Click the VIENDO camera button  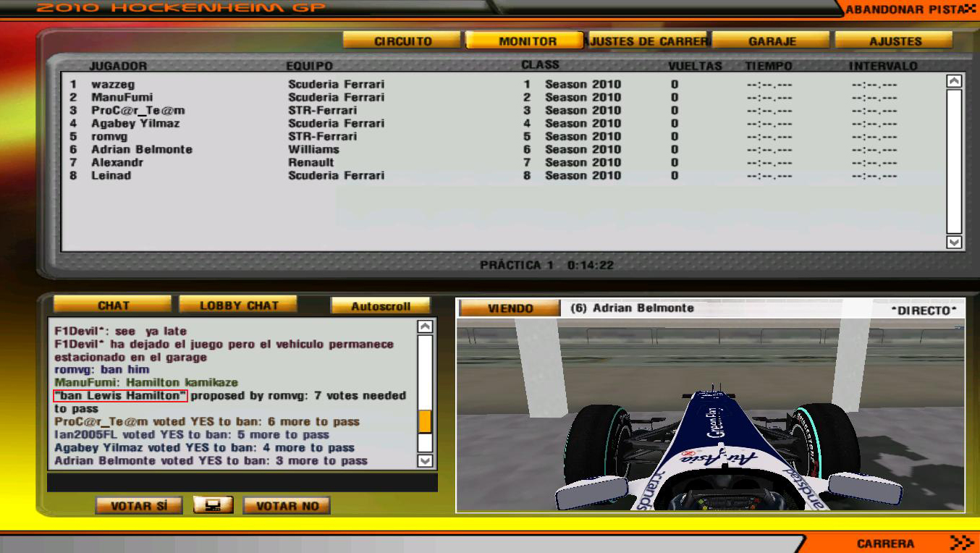[x=510, y=308]
